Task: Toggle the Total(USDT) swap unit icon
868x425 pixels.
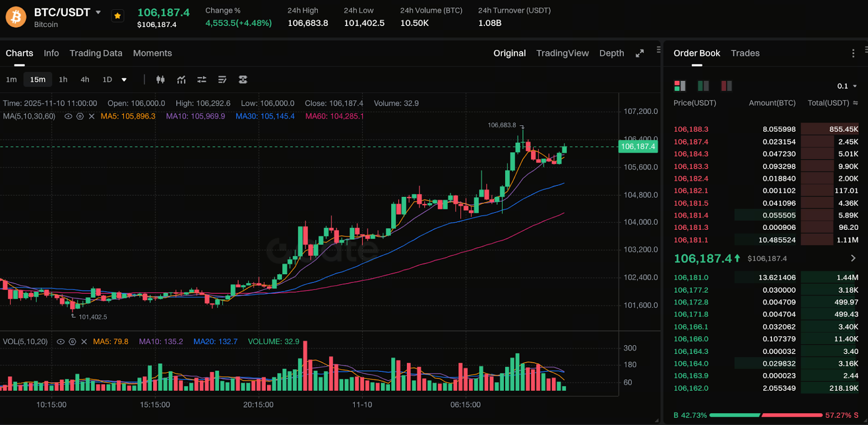Action: point(856,103)
